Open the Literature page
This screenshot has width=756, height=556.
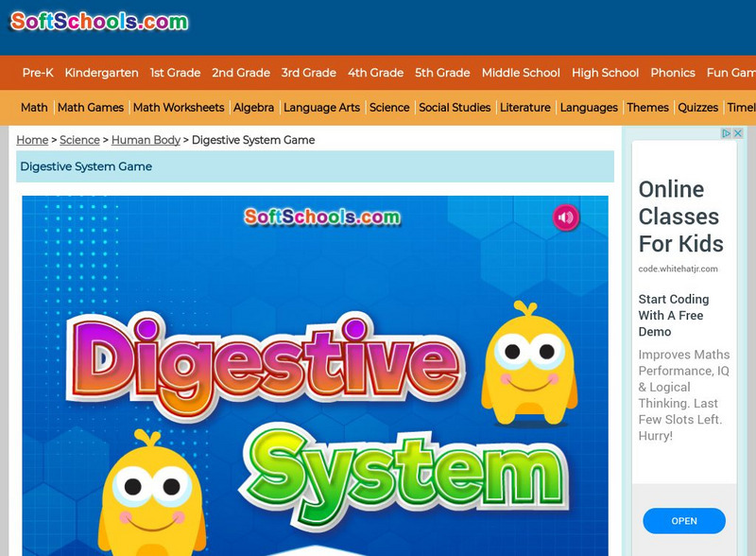525,107
